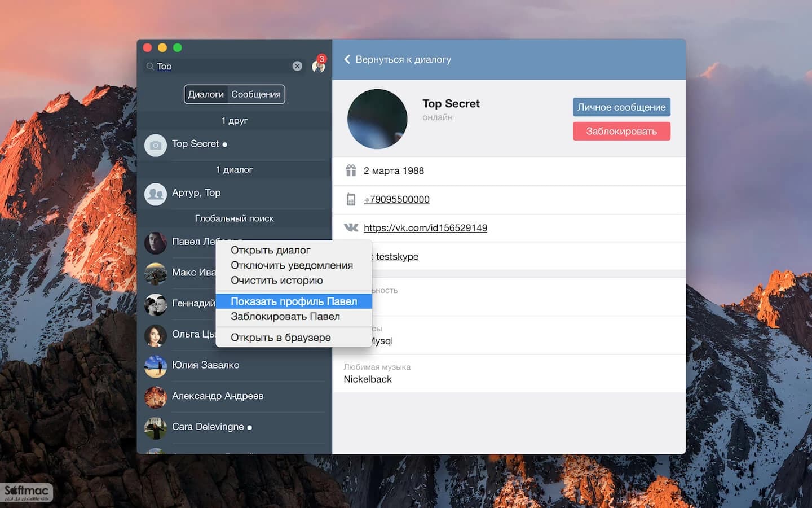Choose Открыть диалог from the context menu
The height and width of the screenshot is (508, 812).
point(293,250)
